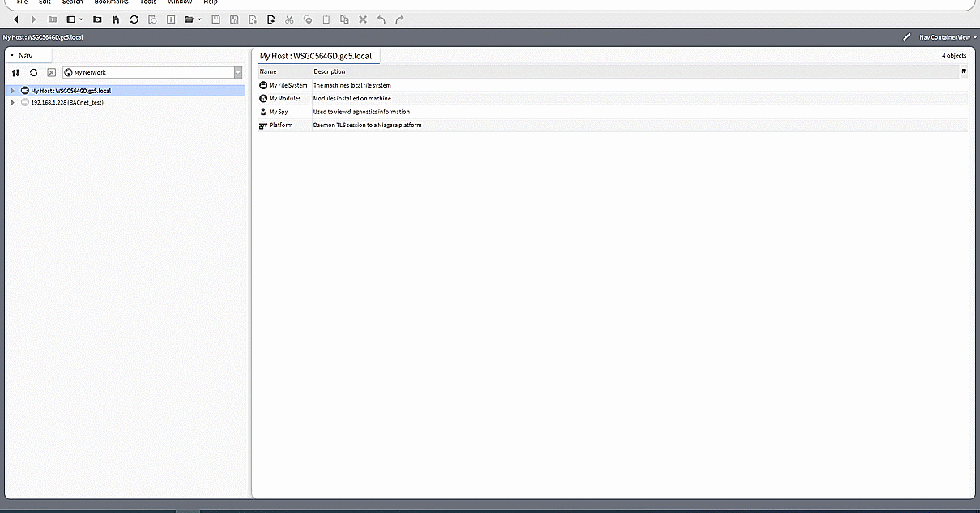The height and width of the screenshot is (513, 980).
Task: Select the Platform row
Action: point(280,126)
